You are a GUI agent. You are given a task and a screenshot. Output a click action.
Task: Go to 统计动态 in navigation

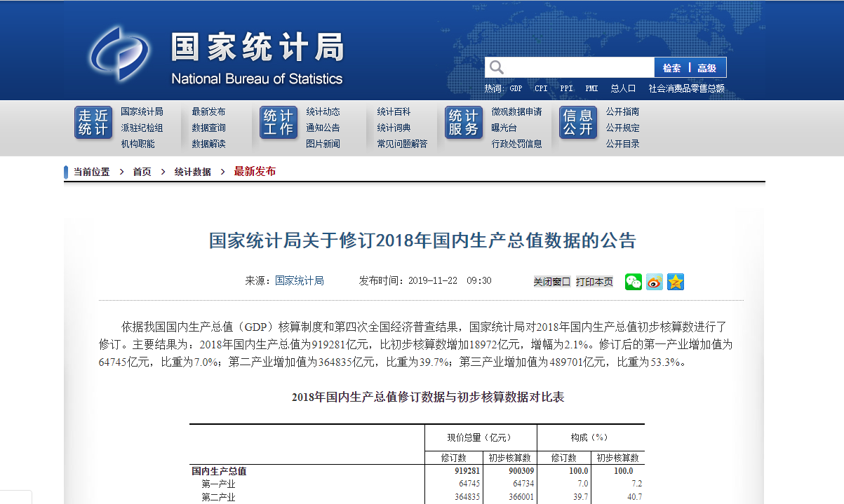tap(323, 111)
